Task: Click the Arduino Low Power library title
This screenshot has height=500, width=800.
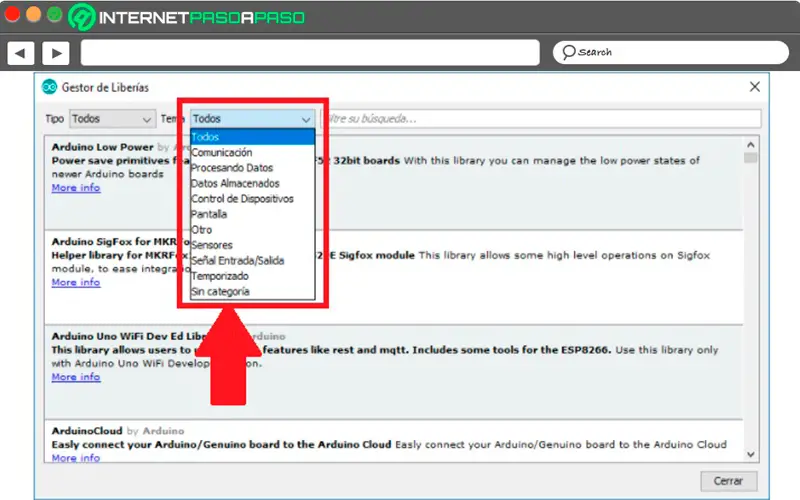Action: 103,147
